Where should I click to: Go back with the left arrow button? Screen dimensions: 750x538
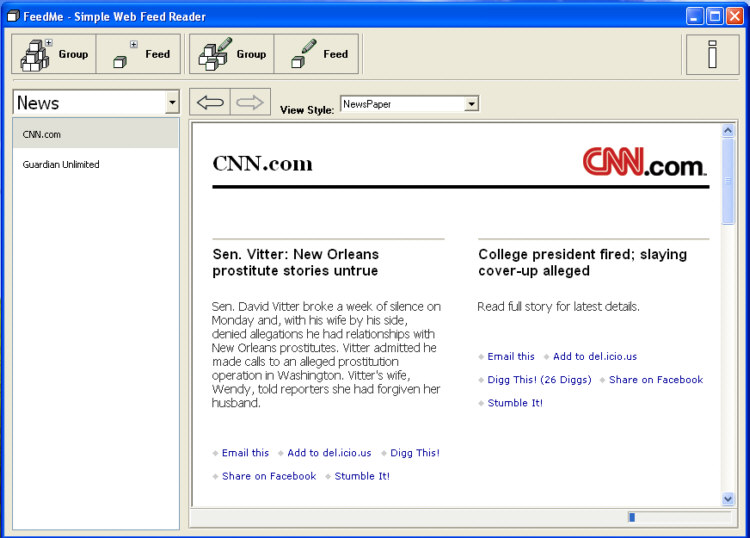coord(210,102)
